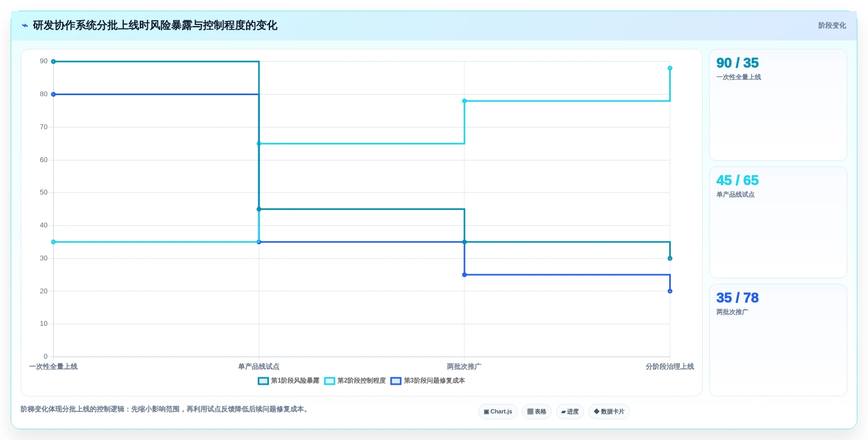Image resolution: width=868 pixels, height=440 pixels.
Task: Click the repair cost endpoint at 20
Action: point(670,291)
